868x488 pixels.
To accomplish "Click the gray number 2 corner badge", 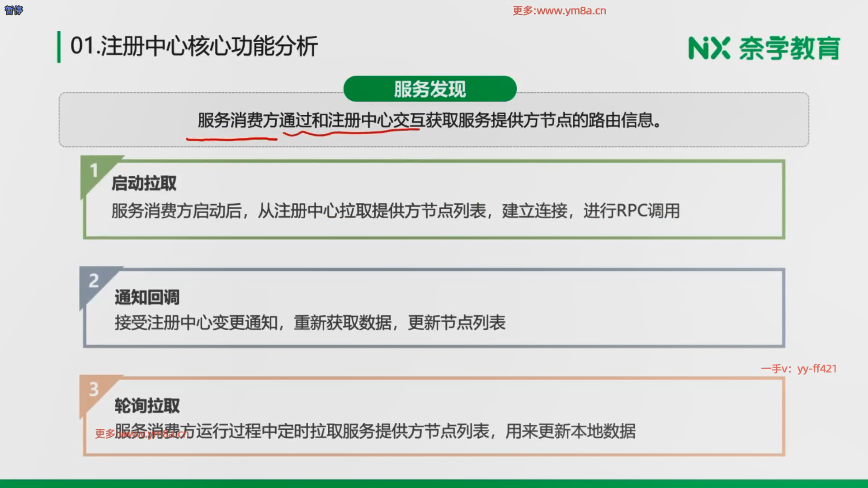I will point(94,281).
